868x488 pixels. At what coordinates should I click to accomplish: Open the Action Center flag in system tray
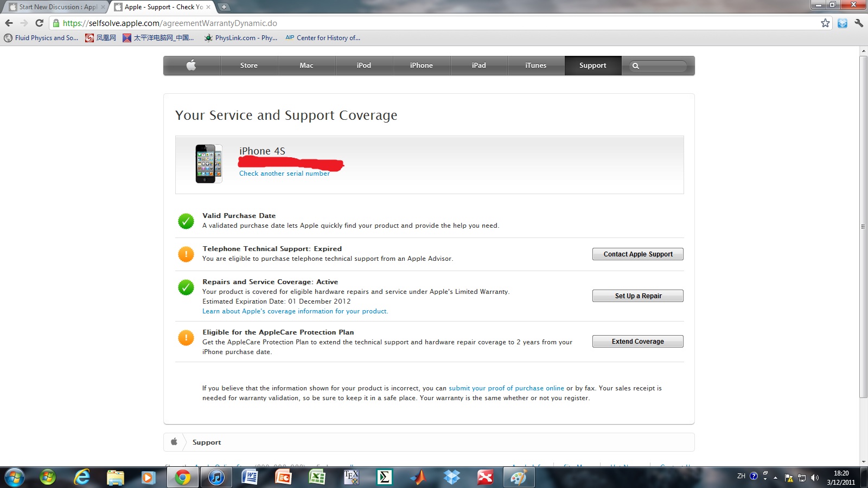point(789,478)
